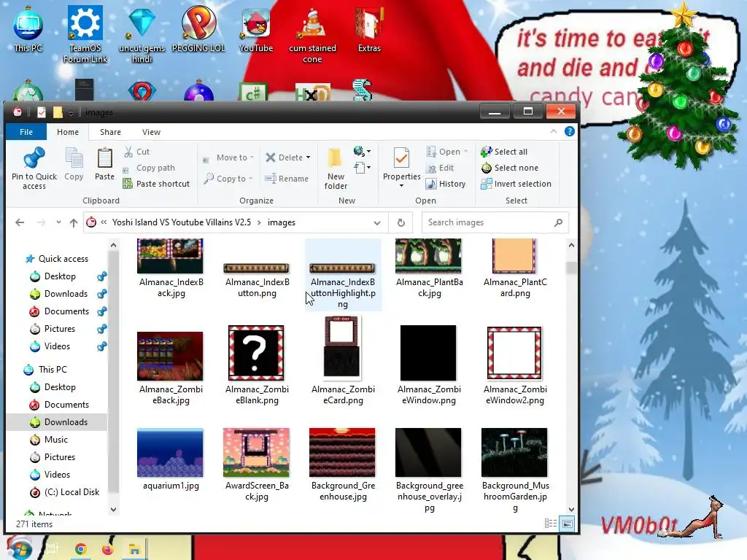Viewport: 747px width, 560px height.
Task: Switch to the Share tab
Action: click(110, 132)
